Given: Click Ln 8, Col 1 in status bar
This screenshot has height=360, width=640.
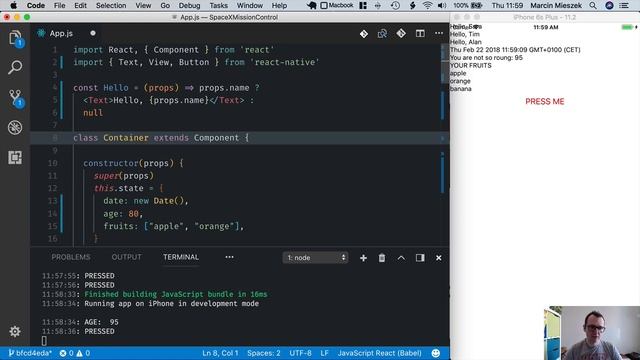Looking at the screenshot, I should click(x=220, y=353).
